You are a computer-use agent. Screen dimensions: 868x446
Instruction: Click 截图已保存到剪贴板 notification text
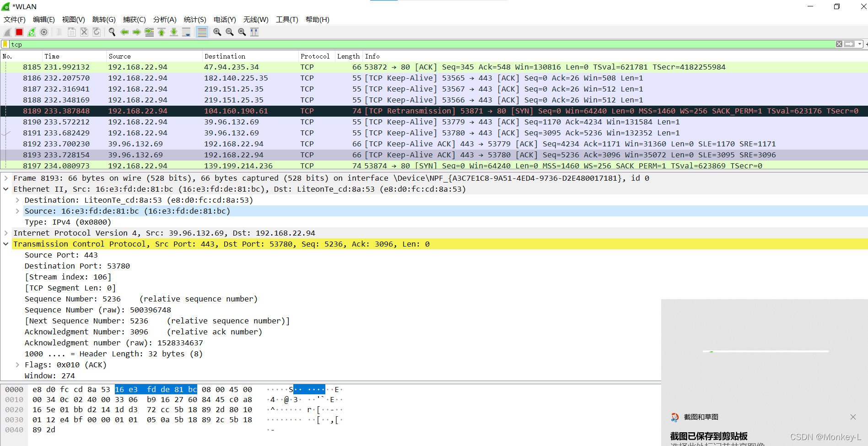click(709, 436)
